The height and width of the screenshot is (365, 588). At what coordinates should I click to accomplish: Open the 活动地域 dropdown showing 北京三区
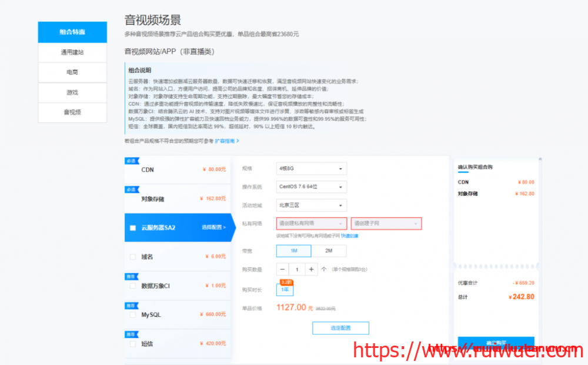tap(311, 205)
